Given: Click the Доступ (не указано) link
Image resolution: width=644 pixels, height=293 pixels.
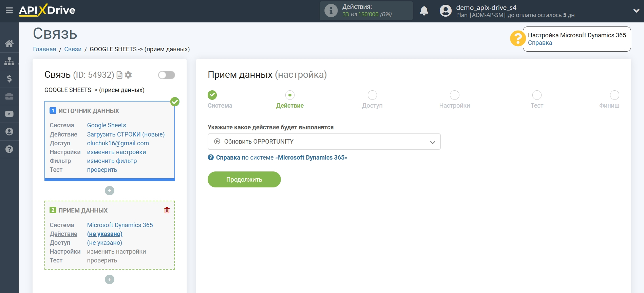Looking at the screenshot, I should 105,243.
